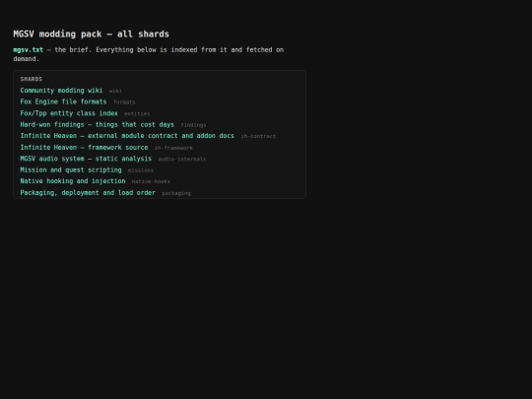The image size is (532, 399).
Task: Open MGSV audio system static analysis
Action: coord(86,159)
